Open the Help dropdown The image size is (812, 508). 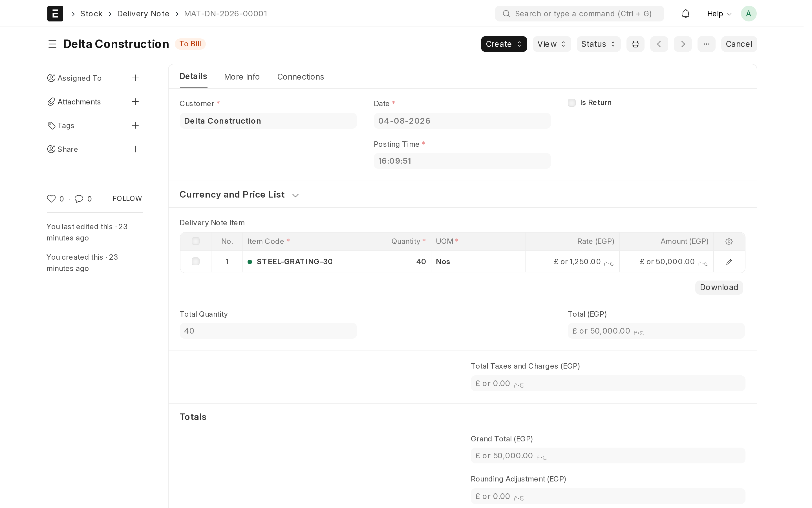719,14
